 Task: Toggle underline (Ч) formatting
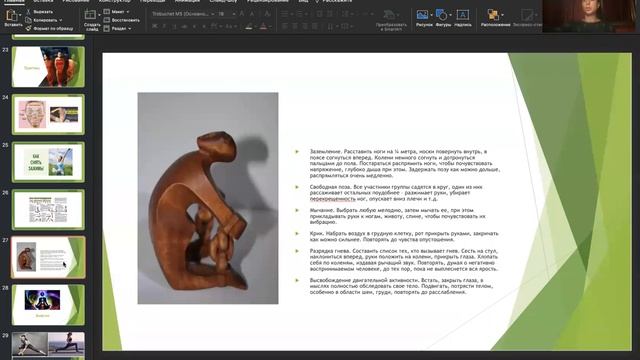(x=174, y=27)
